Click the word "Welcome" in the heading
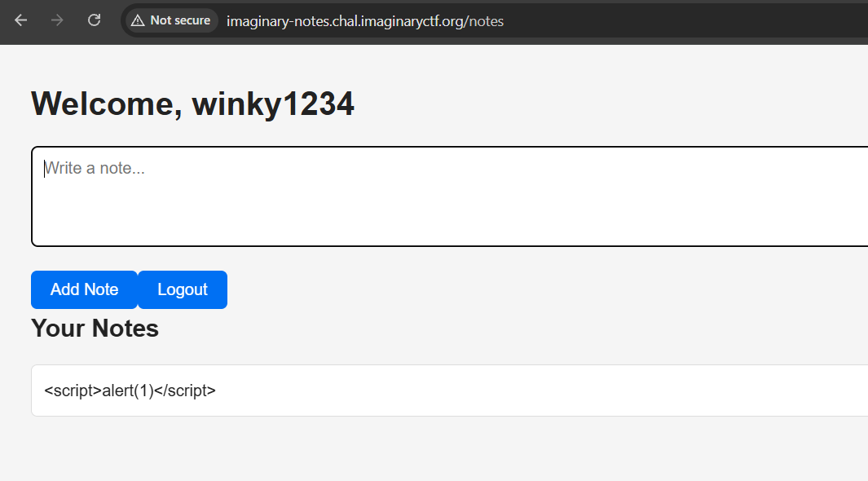Viewport: 868px width, 481px height. pyautogui.click(x=105, y=104)
